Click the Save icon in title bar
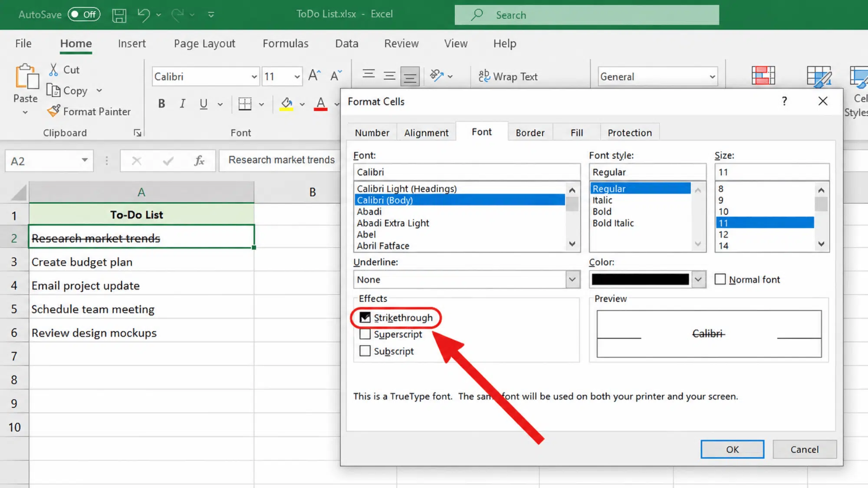 pyautogui.click(x=119, y=15)
